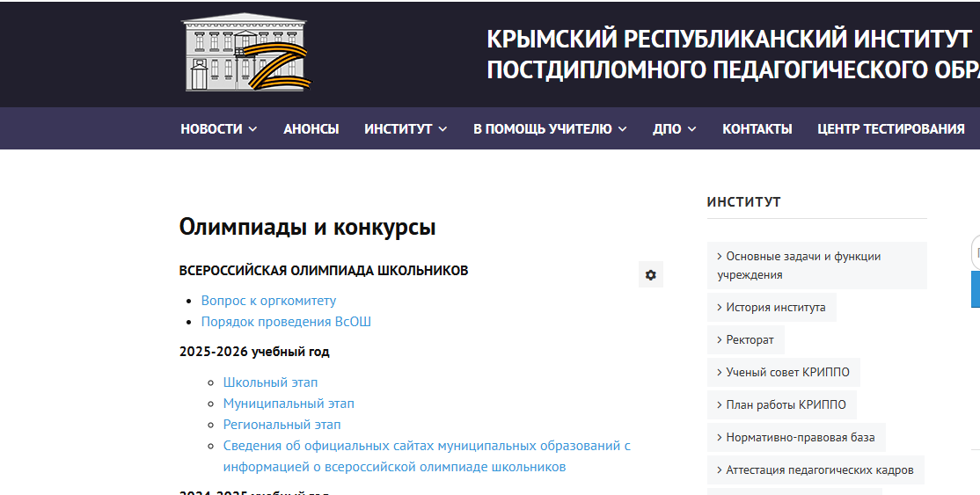Follow the Региональный этап link

[282, 425]
